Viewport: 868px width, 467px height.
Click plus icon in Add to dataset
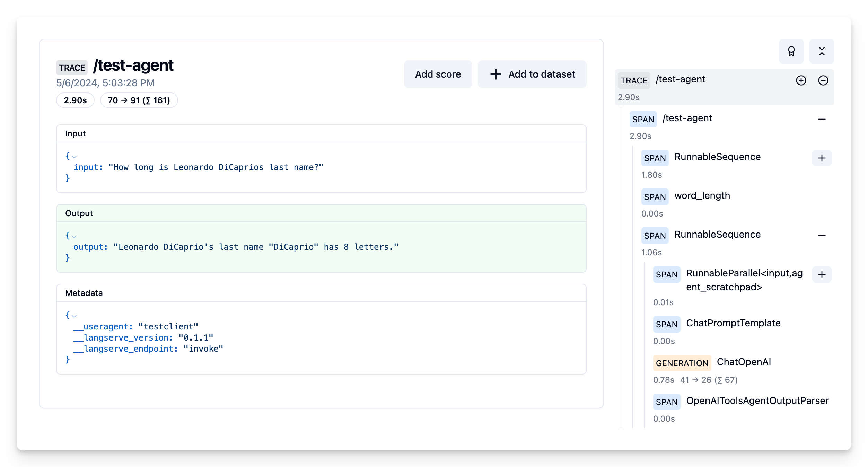[x=496, y=74]
